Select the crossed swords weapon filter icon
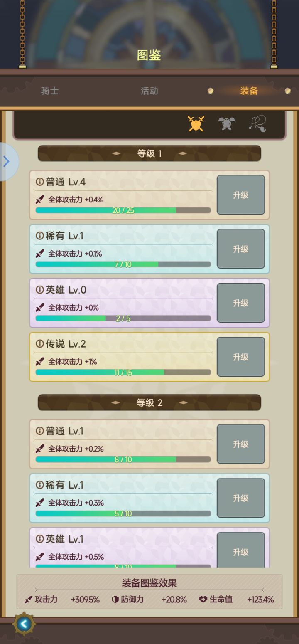 pos(196,123)
